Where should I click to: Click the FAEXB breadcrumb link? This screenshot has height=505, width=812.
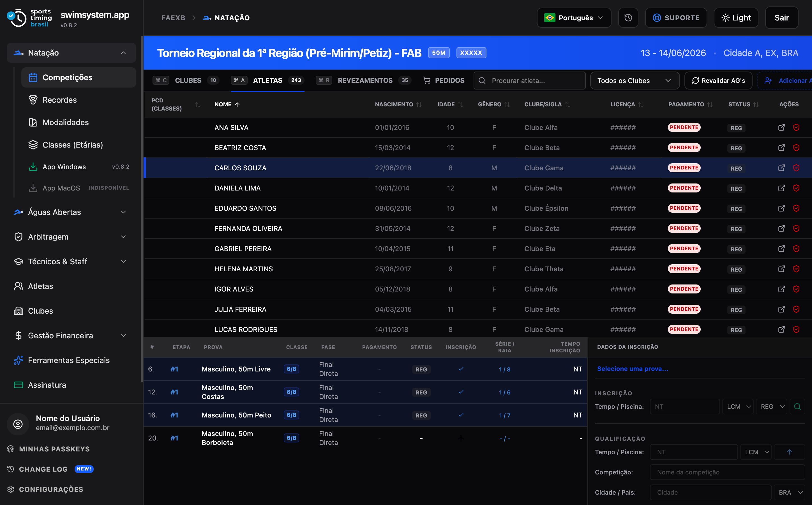(173, 18)
